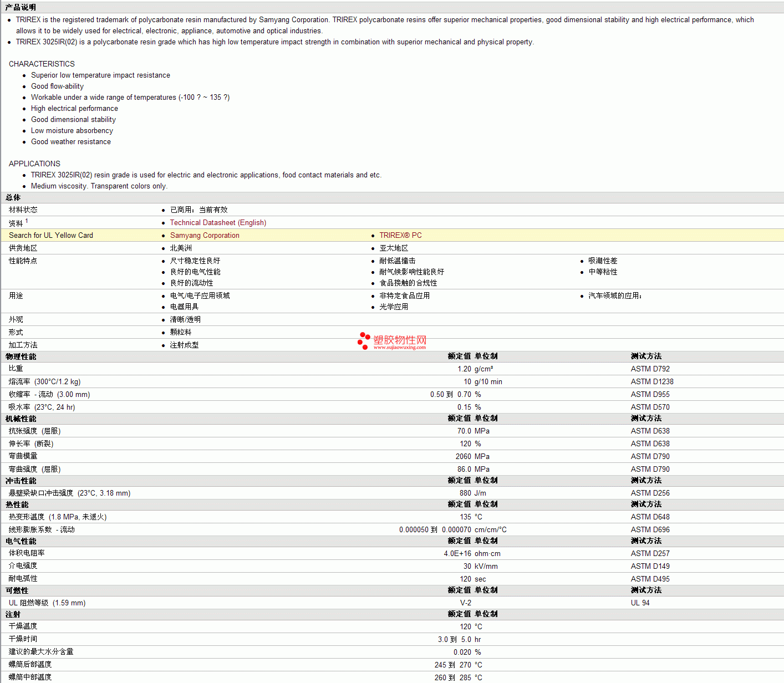Open the TRIREX® PC link
The image size is (784, 683).
400,235
